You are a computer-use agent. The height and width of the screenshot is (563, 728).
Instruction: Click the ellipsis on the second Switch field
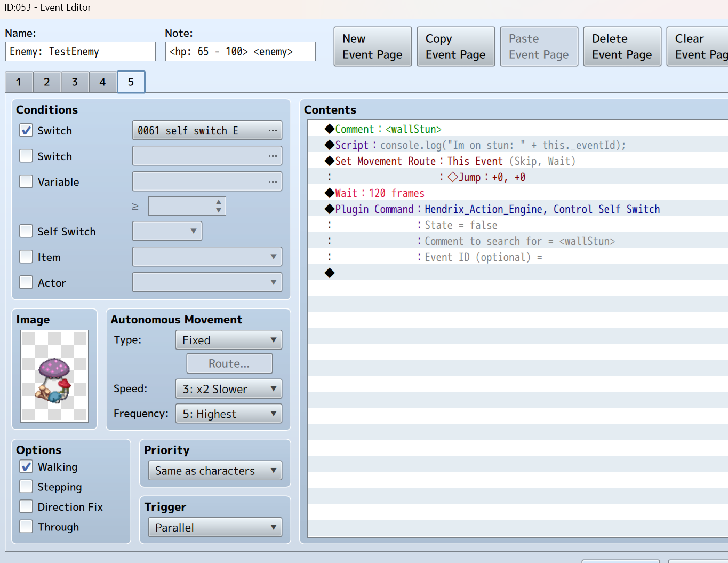tap(273, 156)
